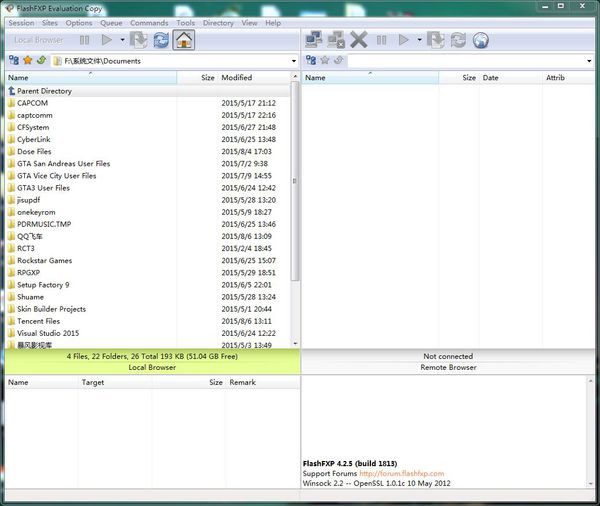Open the Queue menu
Screen dimensions: 600x506
[111, 22]
